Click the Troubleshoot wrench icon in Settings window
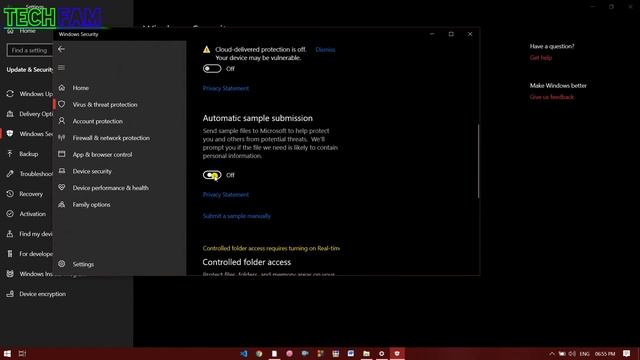The image size is (640, 360). click(10, 174)
